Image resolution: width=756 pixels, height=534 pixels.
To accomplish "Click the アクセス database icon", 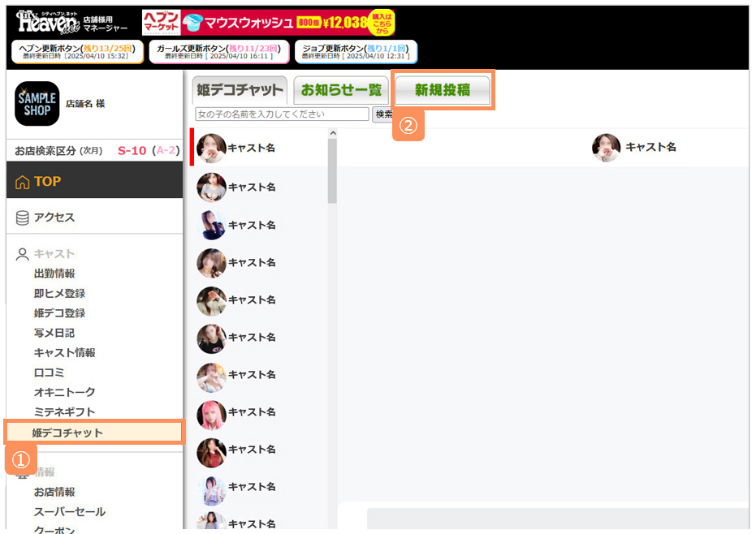I will [x=22, y=217].
